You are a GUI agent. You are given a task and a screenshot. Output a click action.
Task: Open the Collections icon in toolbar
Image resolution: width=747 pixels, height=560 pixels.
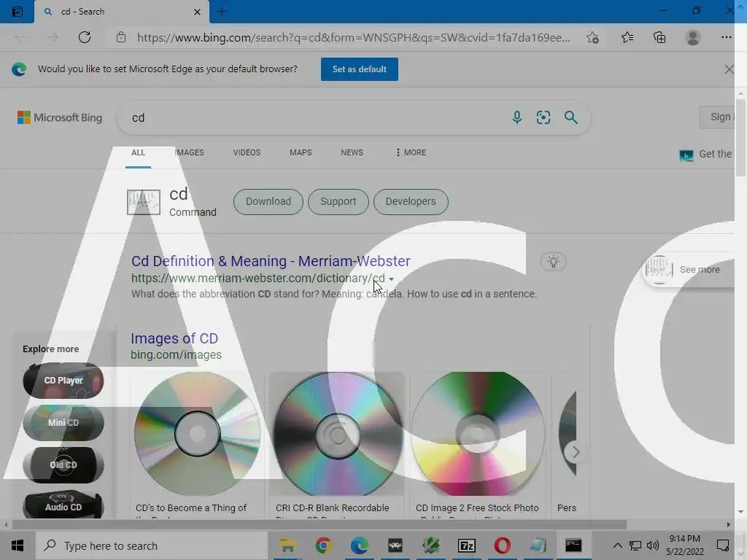tap(659, 37)
